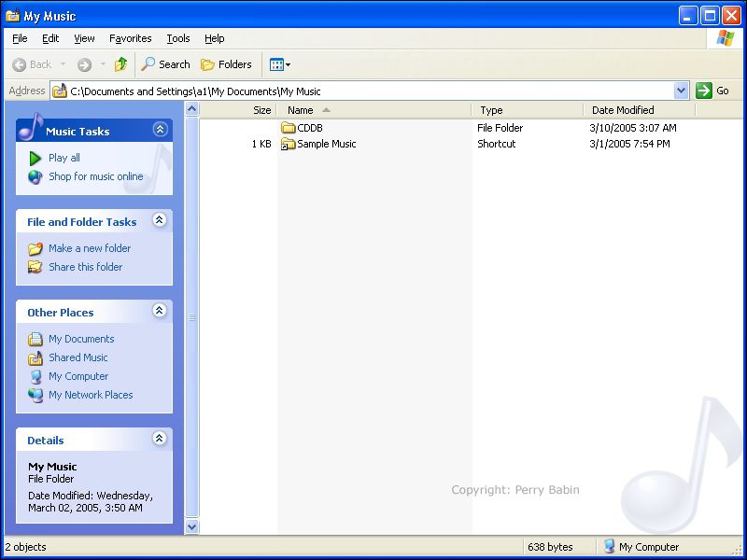Viewport: 747px width, 560px height.
Task: Select the Sample Music file name
Action: click(326, 144)
